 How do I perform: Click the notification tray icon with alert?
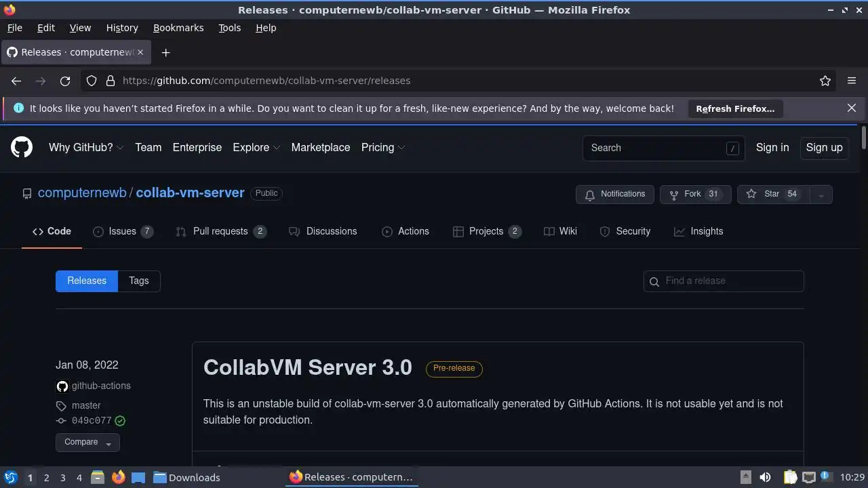(x=827, y=476)
